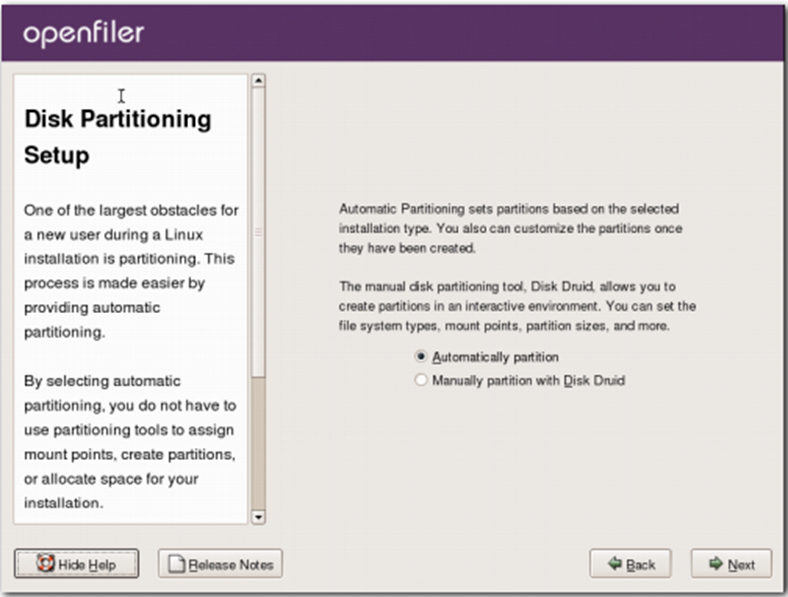Go to the next installer step
Image resolution: width=788 pixels, height=597 pixels.
point(731,563)
